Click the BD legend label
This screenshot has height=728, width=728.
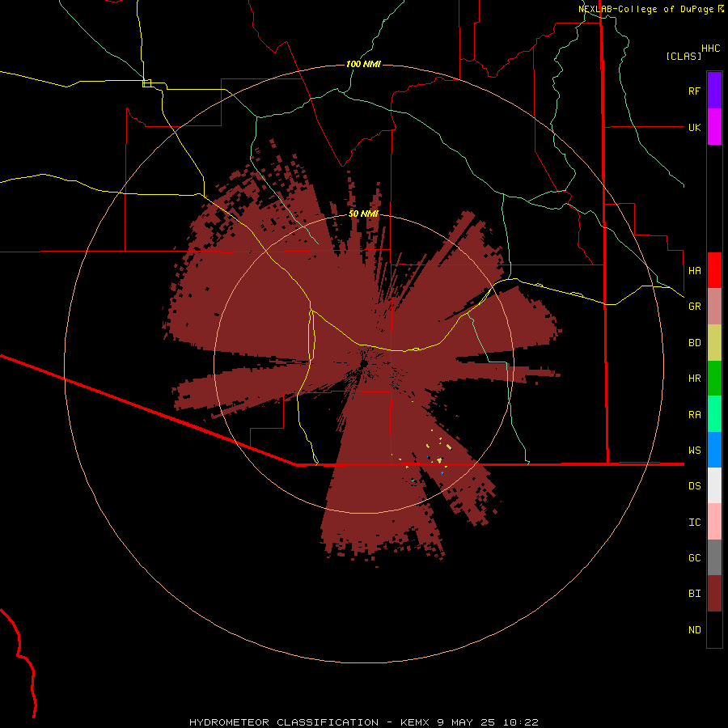pyautogui.click(x=694, y=343)
